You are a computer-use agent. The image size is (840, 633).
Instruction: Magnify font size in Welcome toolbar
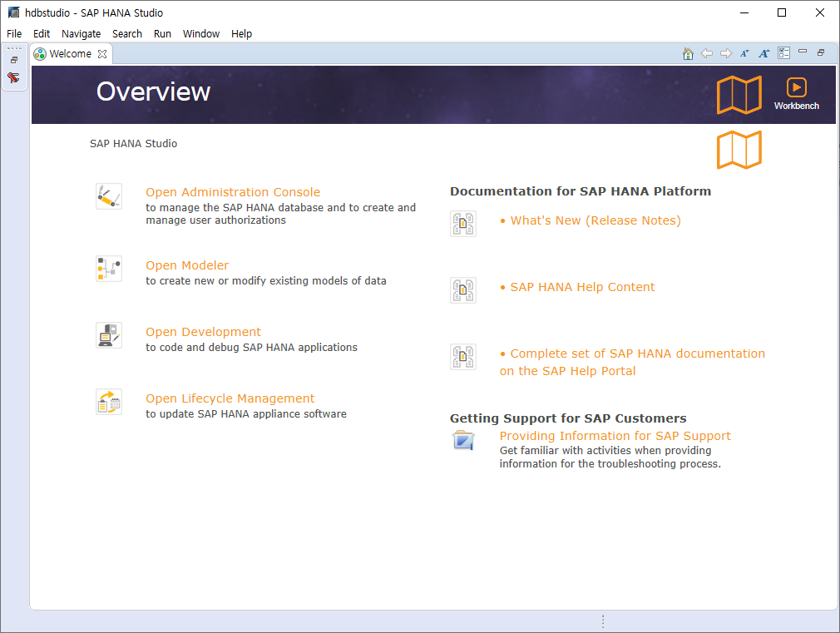click(764, 53)
